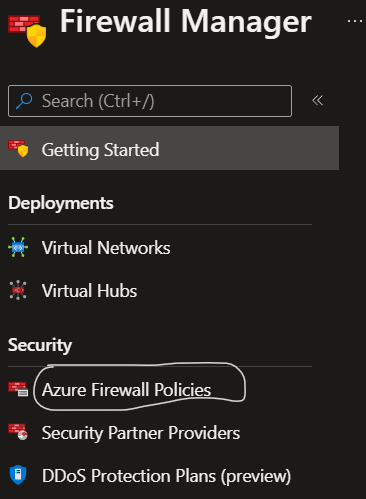Click the search magnifier icon
This screenshot has width=366, height=499.
tap(24, 101)
